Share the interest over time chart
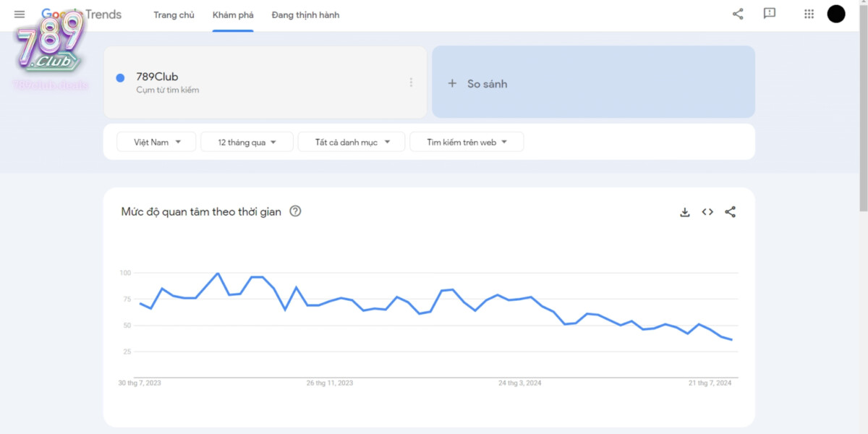This screenshot has width=868, height=434. (731, 211)
